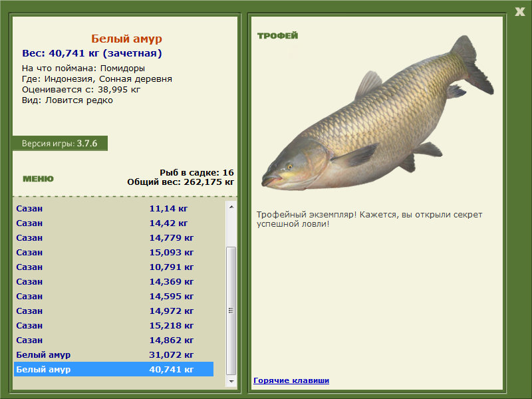Viewport: 532px width, 399px height.
Task: Select Сазан 10,791 кг row
Action: [x=114, y=267]
